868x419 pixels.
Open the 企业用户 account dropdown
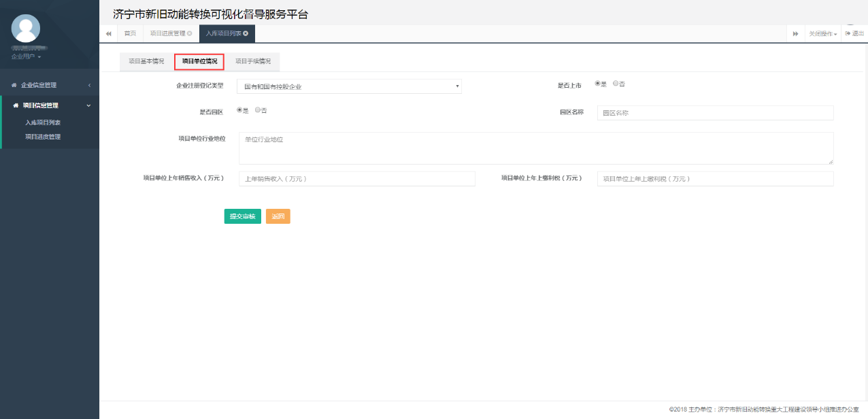click(x=26, y=56)
